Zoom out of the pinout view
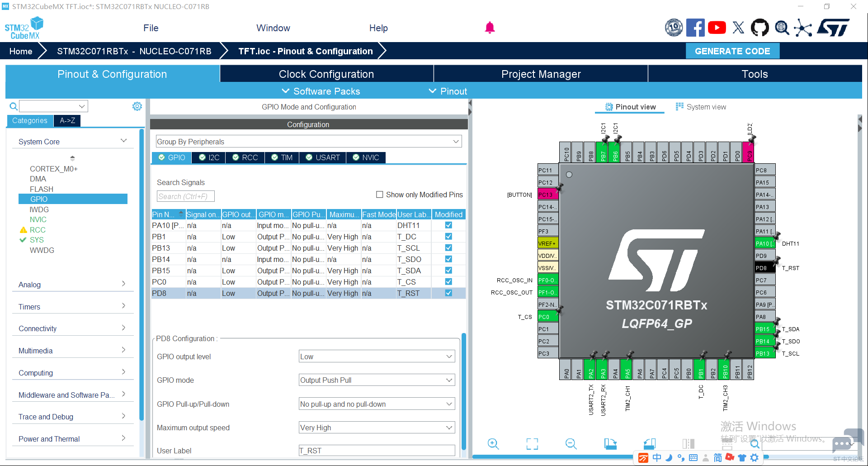This screenshot has width=868, height=466. tap(571, 444)
